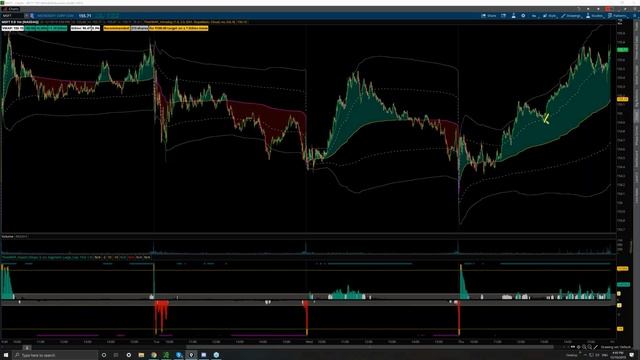Click the zoom in magnifier icon
Viewport: 640px width, 360px height.
coord(584,347)
